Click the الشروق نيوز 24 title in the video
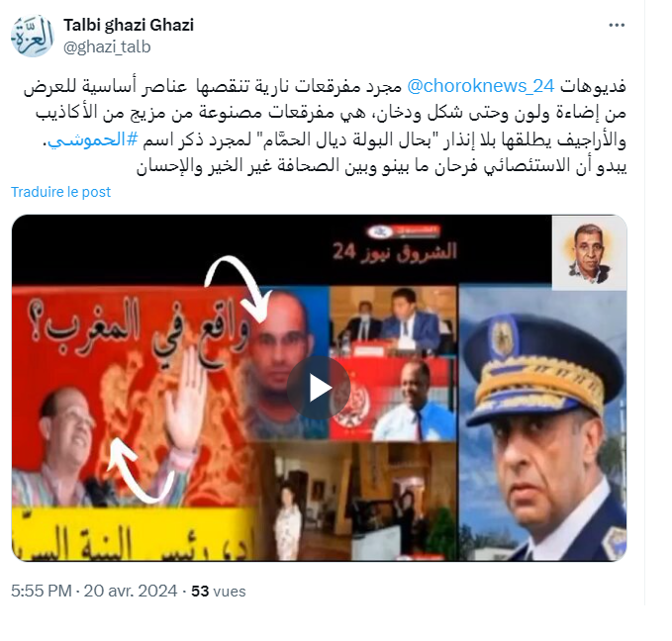672x641 pixels. 395,251
